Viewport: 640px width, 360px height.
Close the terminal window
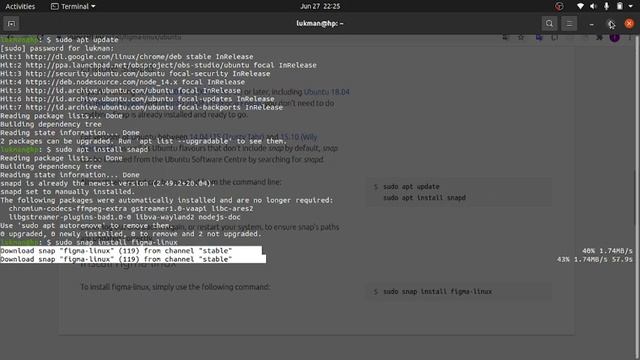(x=629, y=24)
